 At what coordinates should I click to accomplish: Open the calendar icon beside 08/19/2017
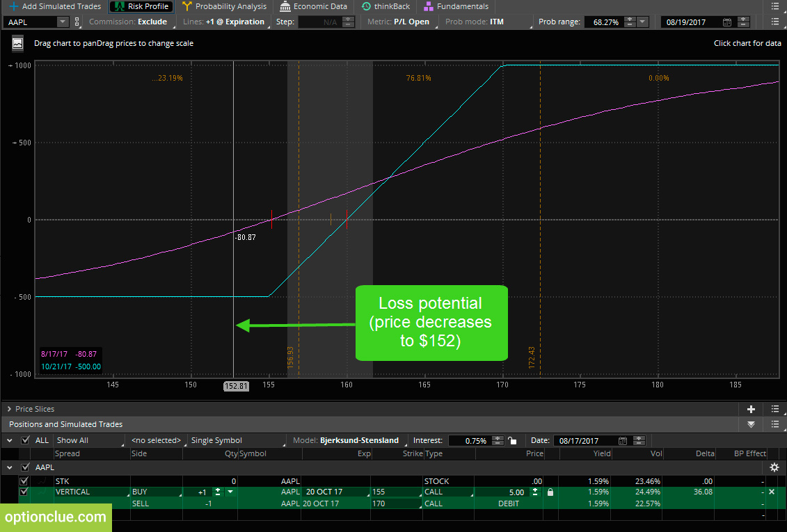pyautogui.click(x=726, y=22)
